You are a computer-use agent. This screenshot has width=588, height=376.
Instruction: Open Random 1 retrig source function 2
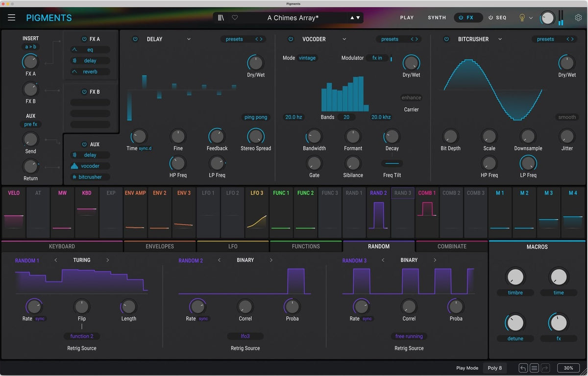tap(82, 336)
